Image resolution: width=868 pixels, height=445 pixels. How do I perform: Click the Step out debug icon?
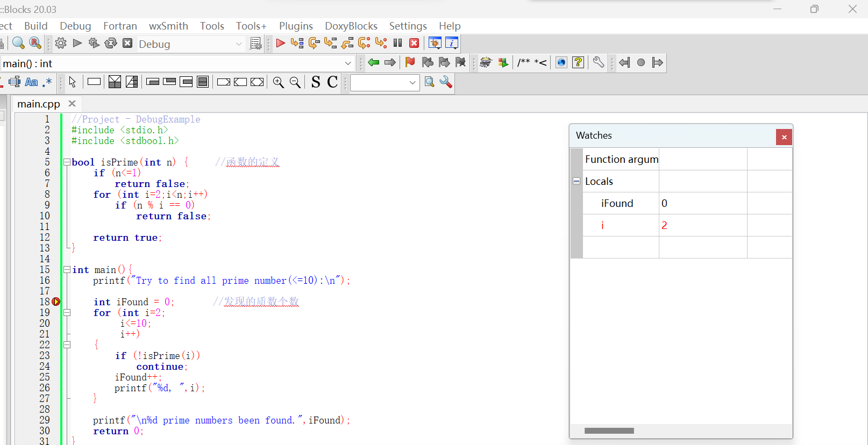347,43
